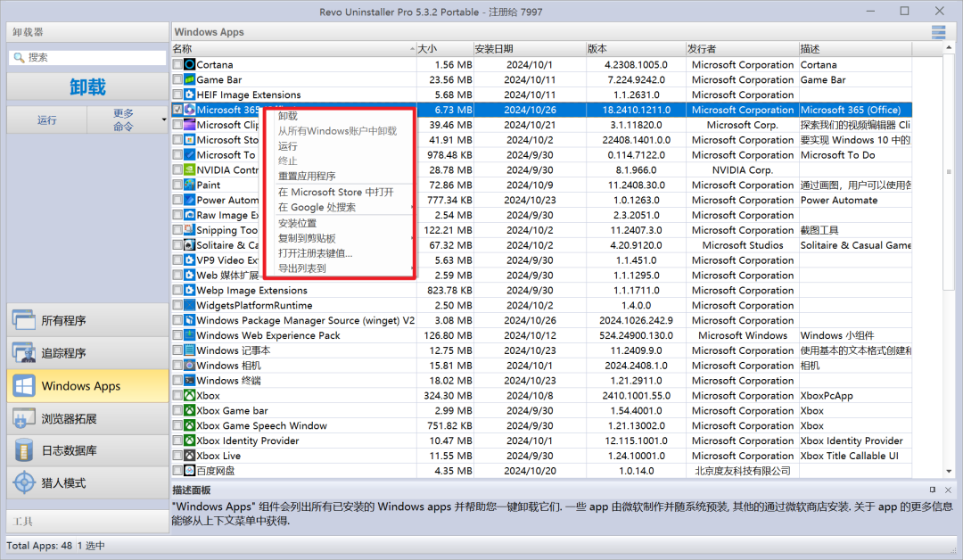The image size is (963, 560).
Task: Click the Windows 终端 icon
Action: pos(190,381)
